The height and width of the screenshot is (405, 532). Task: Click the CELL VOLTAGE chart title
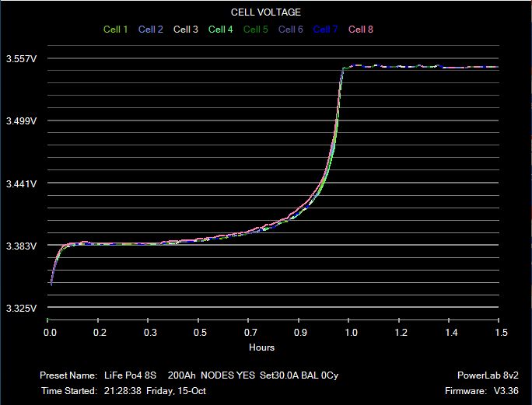coord(266,12)
